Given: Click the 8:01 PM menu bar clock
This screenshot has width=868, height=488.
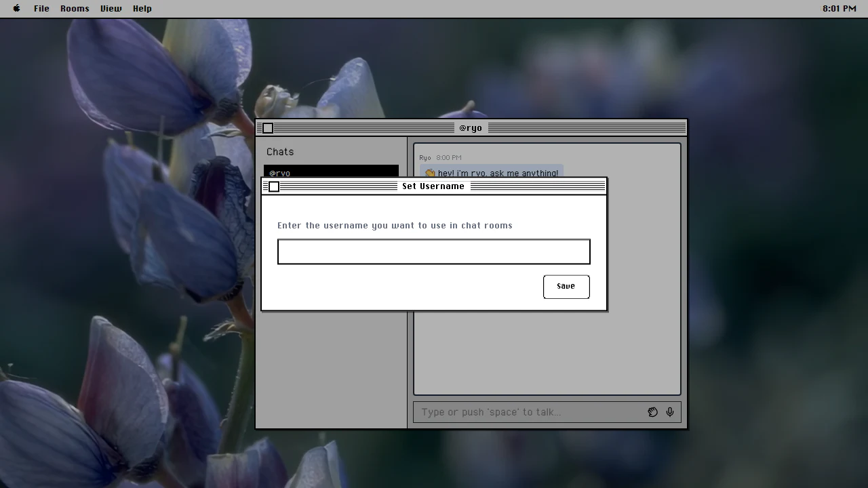Looking at the screenshot, I should pos(840,8).
